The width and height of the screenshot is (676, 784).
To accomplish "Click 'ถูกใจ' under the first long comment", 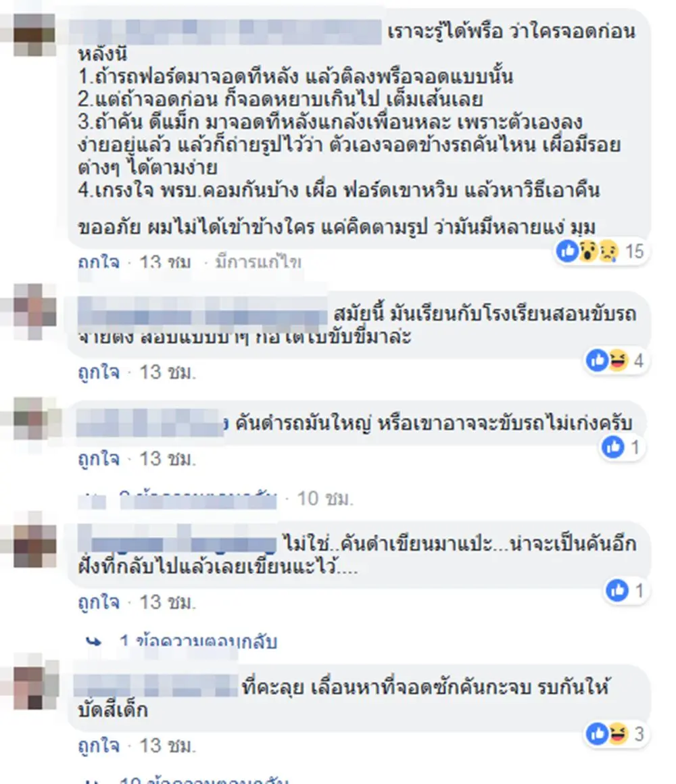I will pyautogui.click(x=99, y=262).
